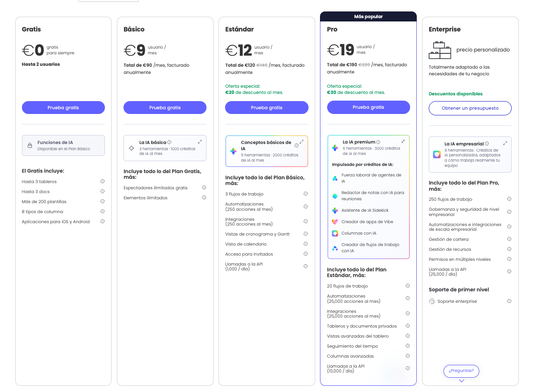Click the Descuentos disponibles link
The image size is (536, 392).
(x=456, y=94)
